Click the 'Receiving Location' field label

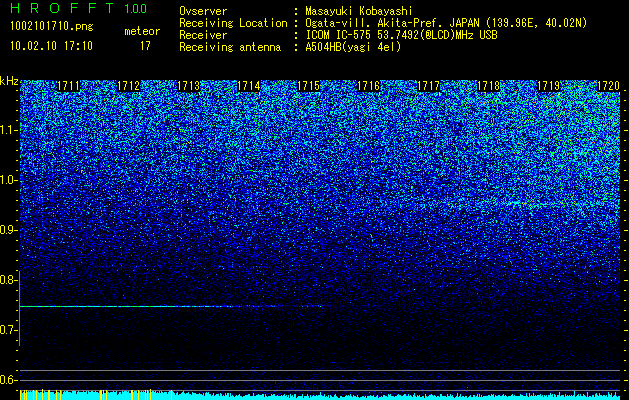point(233,23)
